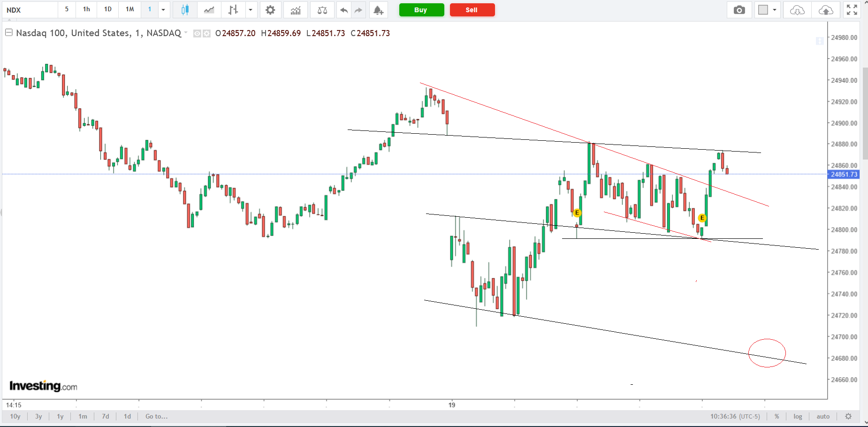This screenshot has height=427, width=868.
Task: Toggle fullscreen mode for the chart
Action: click(x=852, y=10)
